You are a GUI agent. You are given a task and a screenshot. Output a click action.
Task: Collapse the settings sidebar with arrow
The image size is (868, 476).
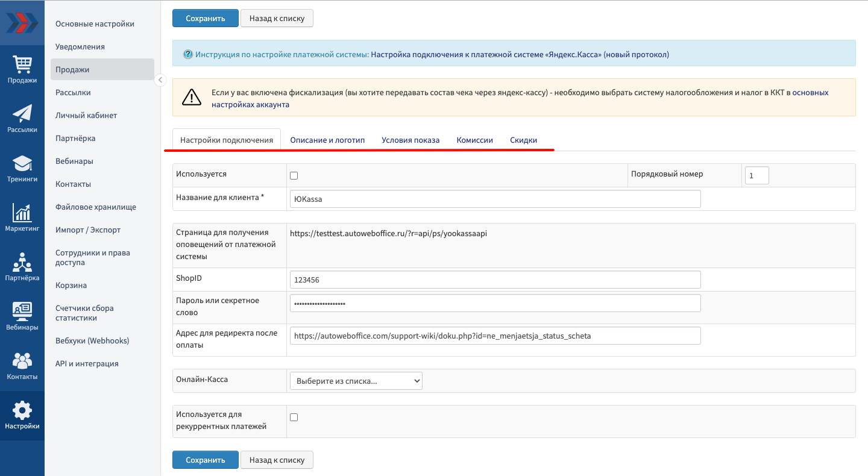click(x=160, y=80)
